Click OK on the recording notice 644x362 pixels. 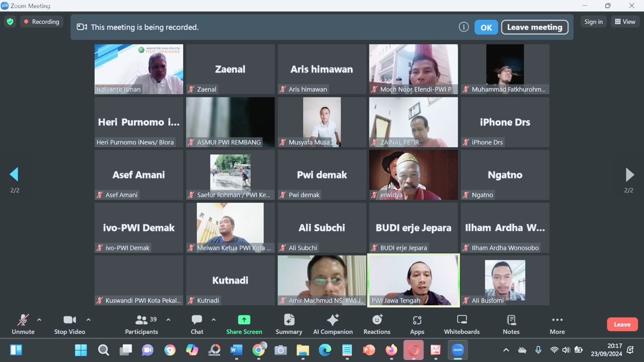(x=486, y=27)
